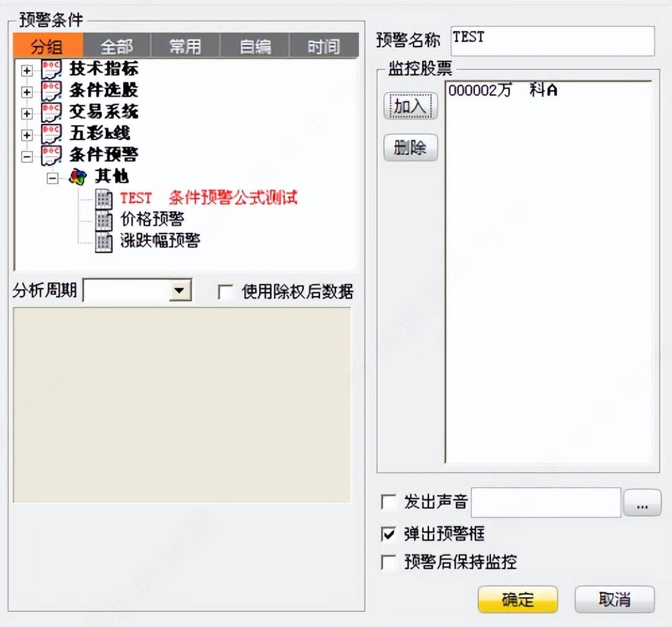Select the 技术指标 tree label
The width and height of the screenshot is (672, 627).
point(104,69)
